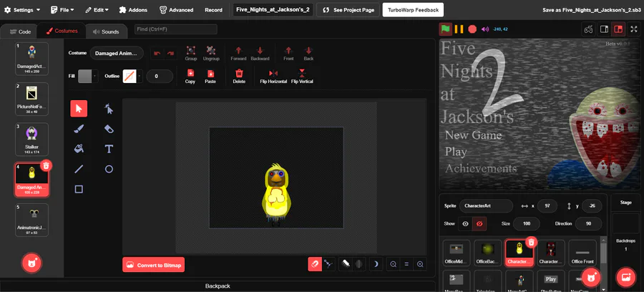This screenshot has height=292, width=644.
Task: Click the Record menu item
Action: point(213,10)
